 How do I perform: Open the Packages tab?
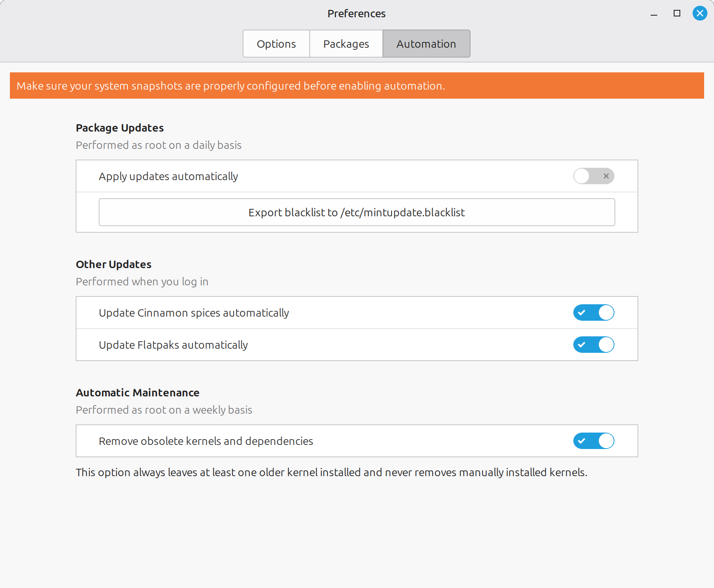tap(346, 44)
